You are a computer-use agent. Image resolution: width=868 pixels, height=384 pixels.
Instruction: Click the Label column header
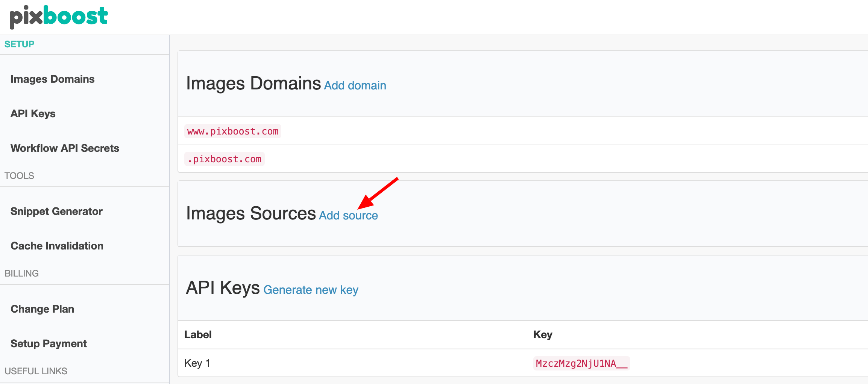(x=198, y=334)
